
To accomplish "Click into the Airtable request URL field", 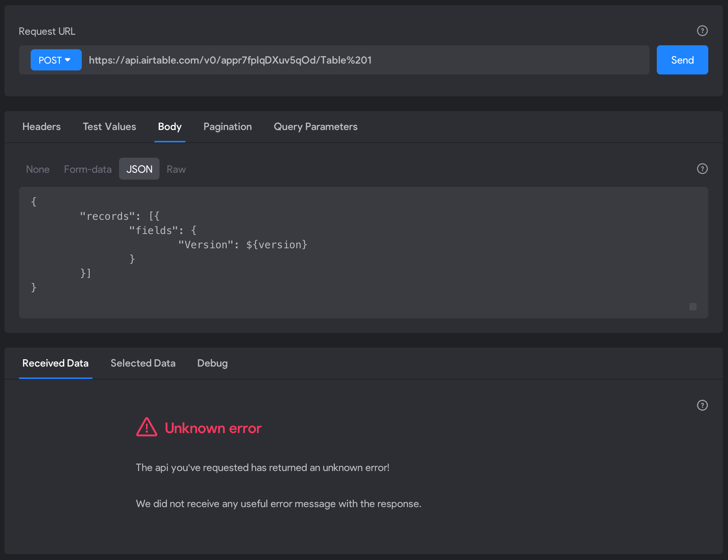I will click(x=365, y=60).
